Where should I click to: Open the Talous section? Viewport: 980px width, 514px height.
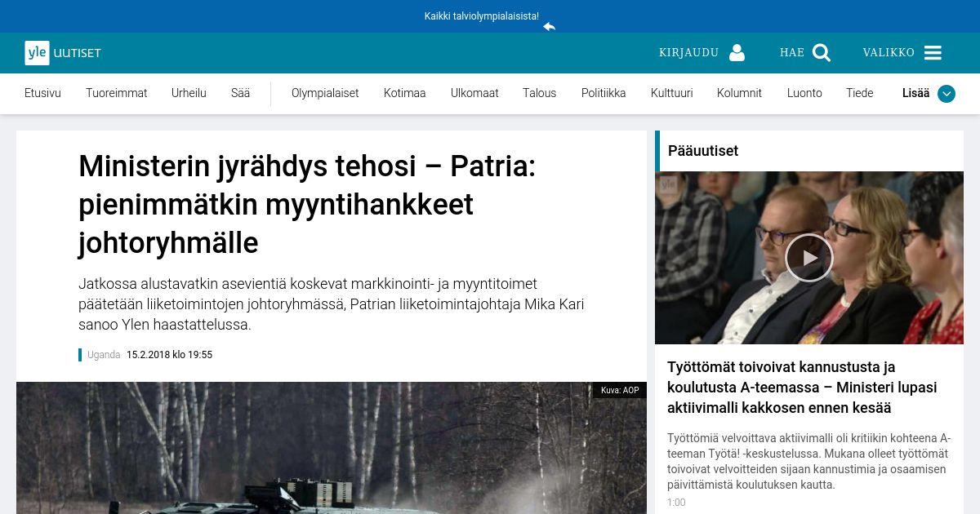pyautogui.click(x=539, y=93)
